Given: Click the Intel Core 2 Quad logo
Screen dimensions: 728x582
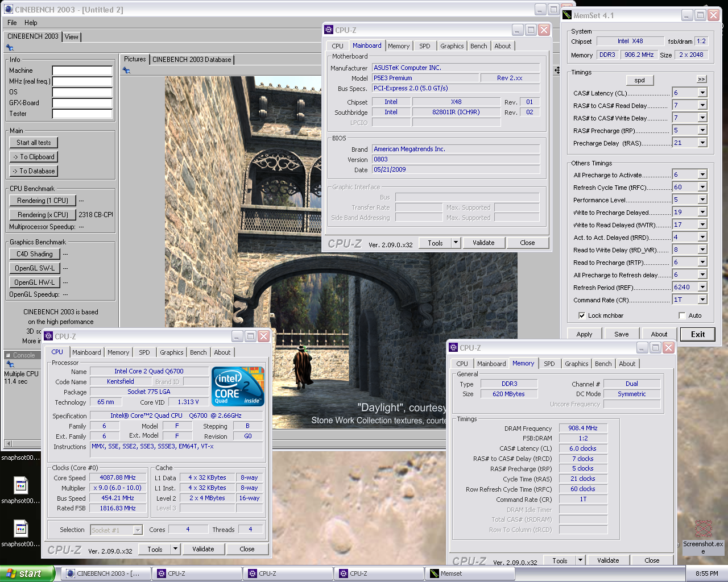Looking at the screenshot, I should (238, 386).
